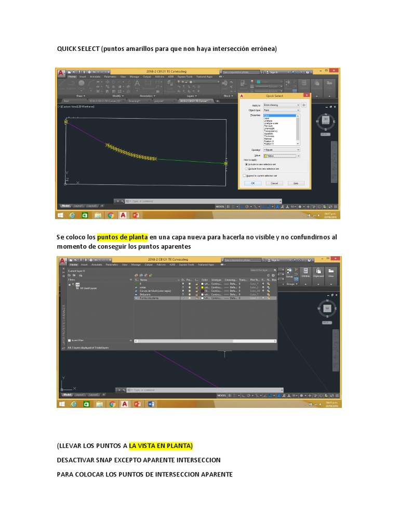Click Group icon in the ribbon
The width and height of the screenshot is (399, 532).
289,272
